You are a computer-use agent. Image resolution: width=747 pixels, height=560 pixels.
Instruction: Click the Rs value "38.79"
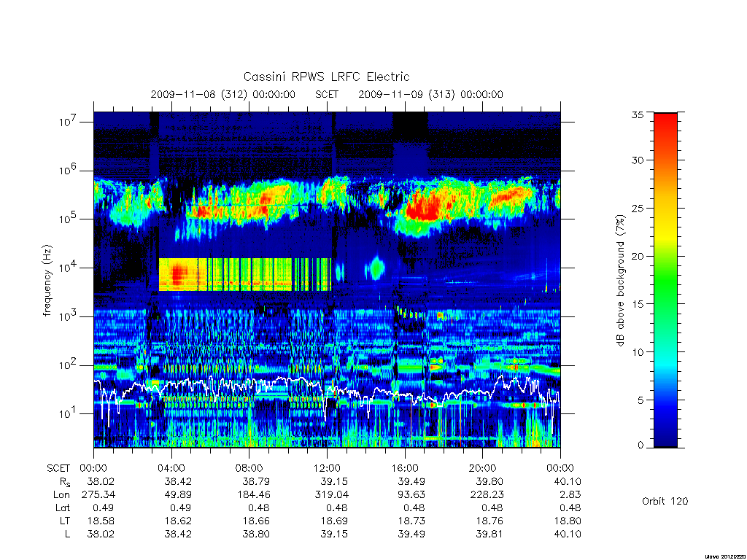pyautogui.click(x=256, y=481)
